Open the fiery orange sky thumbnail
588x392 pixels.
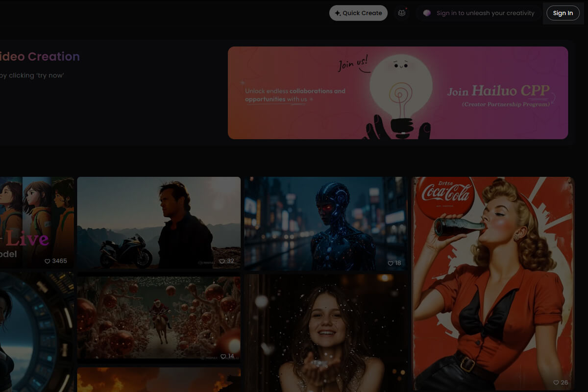pyautogui.click(x=159, y=380)
